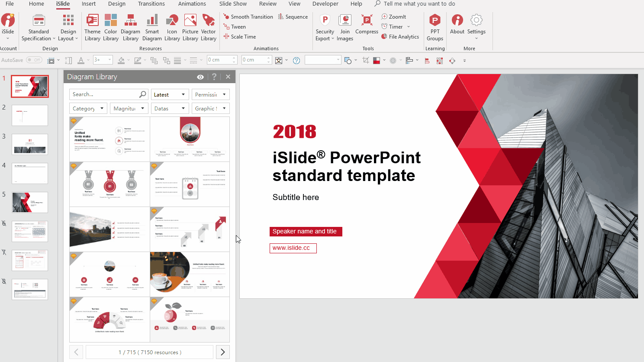Toggle preview visibility with the eye icon

click(200, 77)
